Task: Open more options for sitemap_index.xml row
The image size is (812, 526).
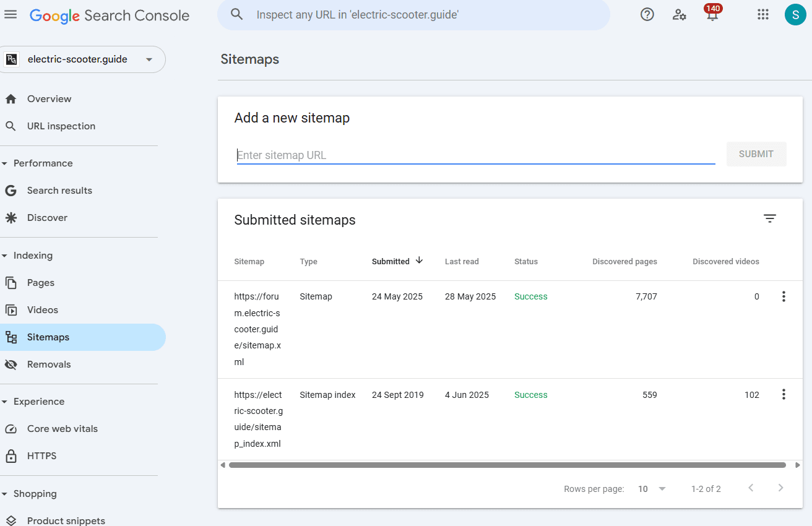Action: [x=784, y=395]
